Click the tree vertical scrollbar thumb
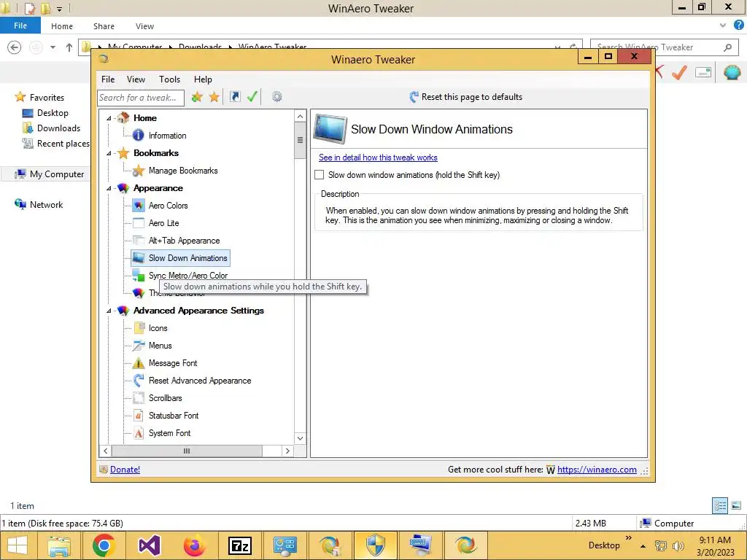 (300, 140)
